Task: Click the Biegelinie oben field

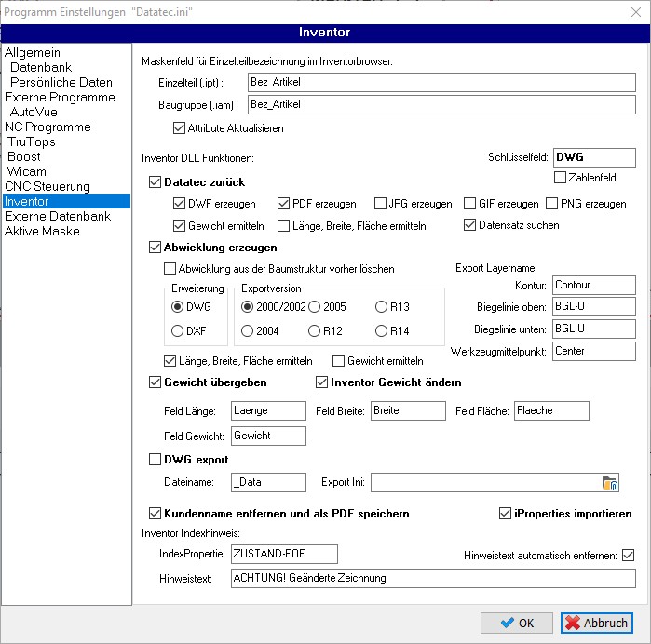Action: point(593,307)
